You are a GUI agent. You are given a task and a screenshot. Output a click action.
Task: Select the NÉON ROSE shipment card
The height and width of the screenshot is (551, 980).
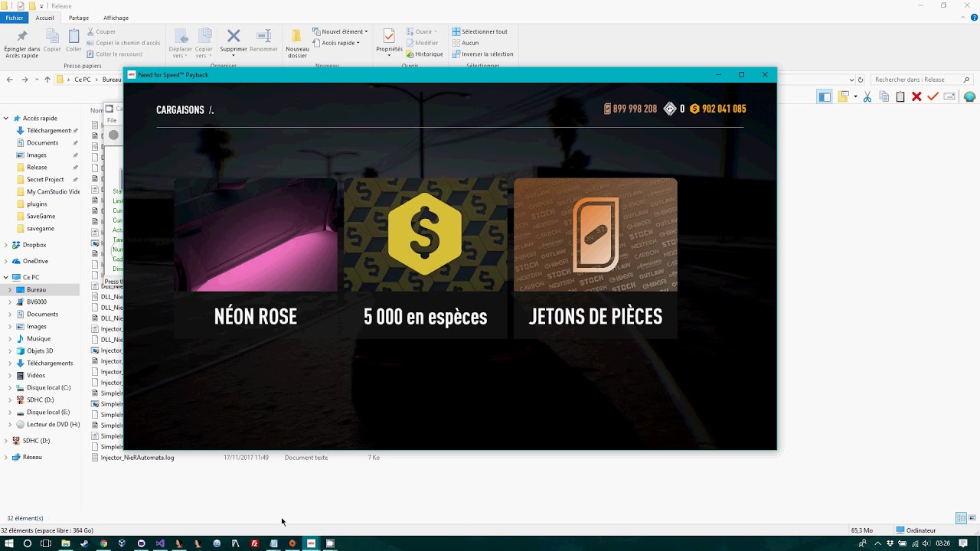256,258
